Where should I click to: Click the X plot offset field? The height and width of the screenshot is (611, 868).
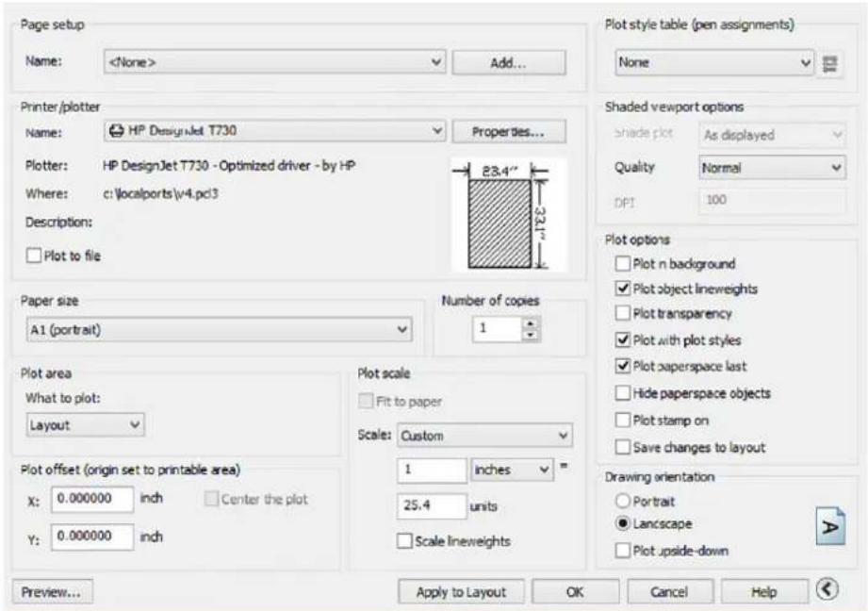tap(92, 499)
